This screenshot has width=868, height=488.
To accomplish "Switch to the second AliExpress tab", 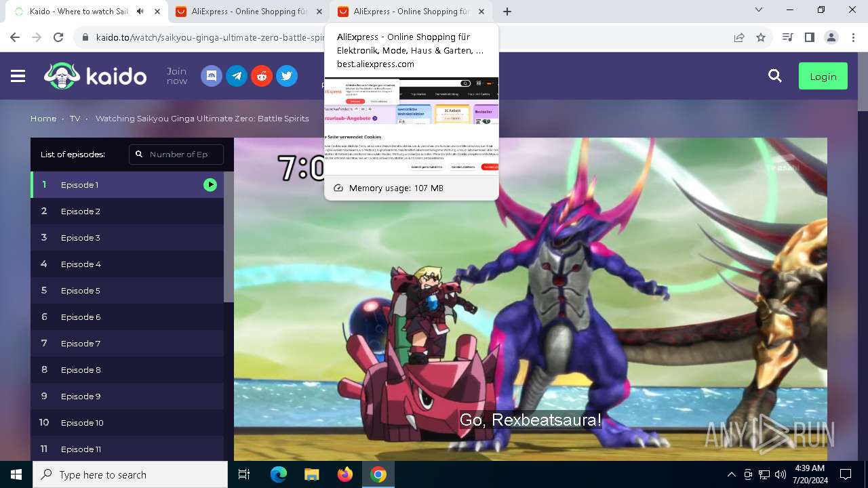I will pos(248,12).
